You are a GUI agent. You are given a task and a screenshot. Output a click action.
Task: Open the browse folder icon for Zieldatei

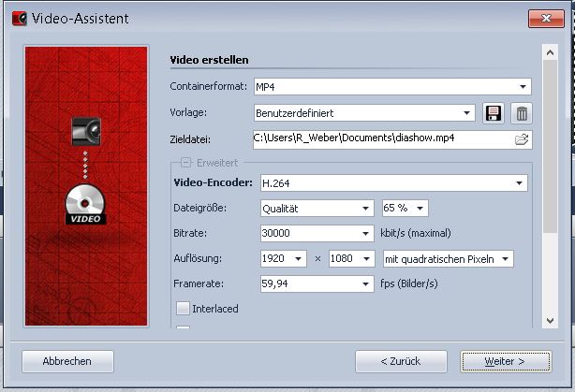point(522,139)
